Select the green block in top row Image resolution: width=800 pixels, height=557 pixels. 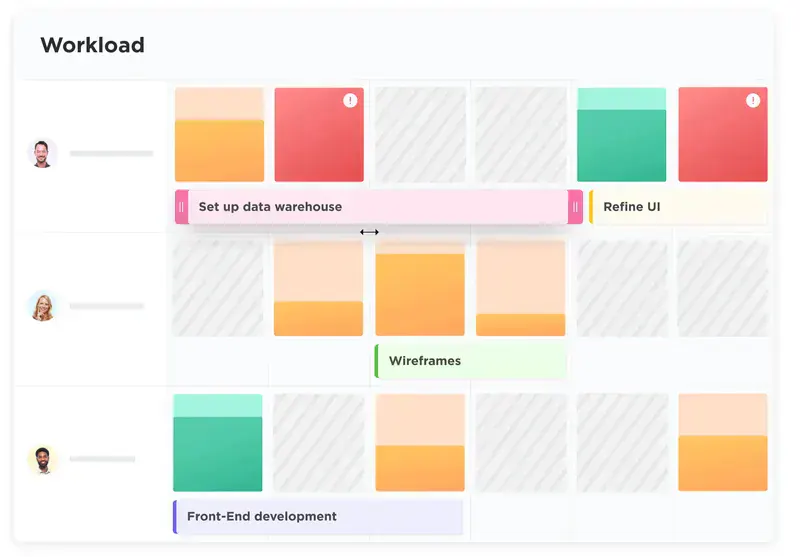point(621,135)
